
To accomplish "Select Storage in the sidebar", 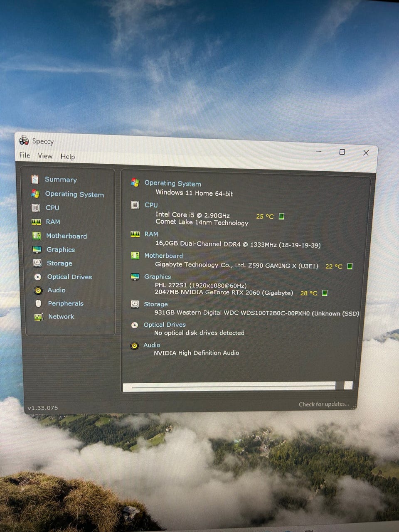I will (x=59, y=263).
